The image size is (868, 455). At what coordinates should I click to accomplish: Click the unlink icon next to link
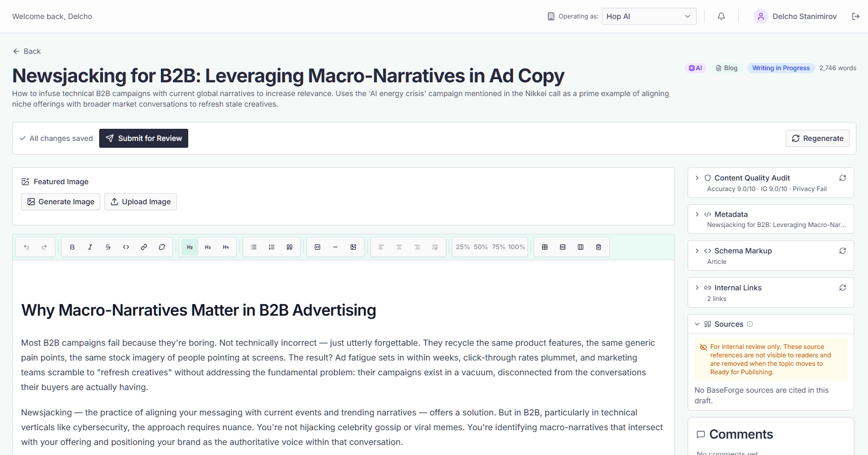point(162,247)
